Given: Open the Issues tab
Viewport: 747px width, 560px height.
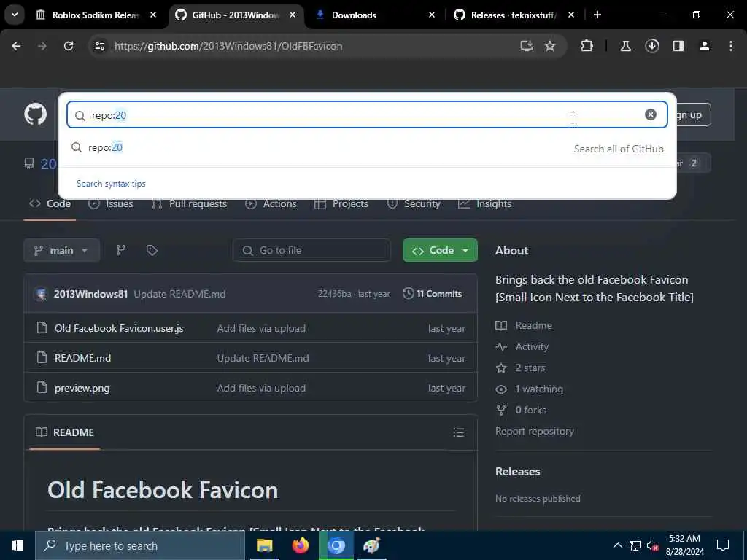Looking at the screenshot, I should [x=111, y=204].
